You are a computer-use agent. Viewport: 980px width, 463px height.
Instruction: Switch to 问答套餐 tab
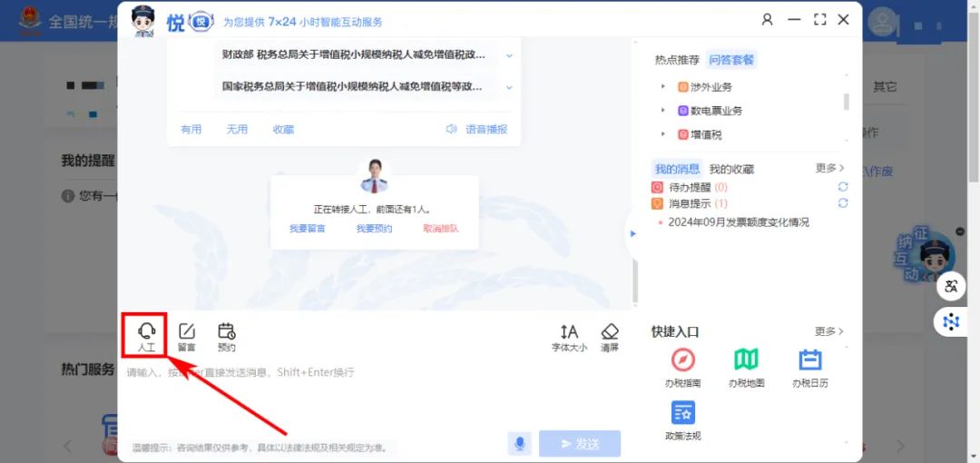731,60
